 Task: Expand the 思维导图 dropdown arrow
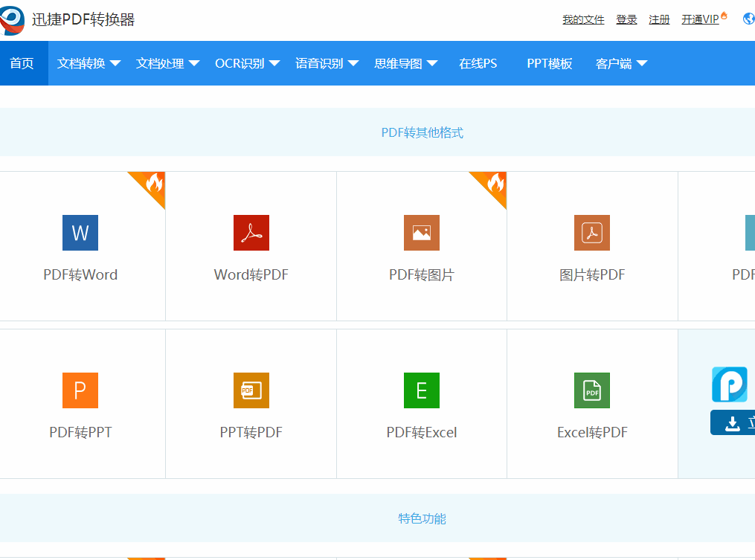432,63
